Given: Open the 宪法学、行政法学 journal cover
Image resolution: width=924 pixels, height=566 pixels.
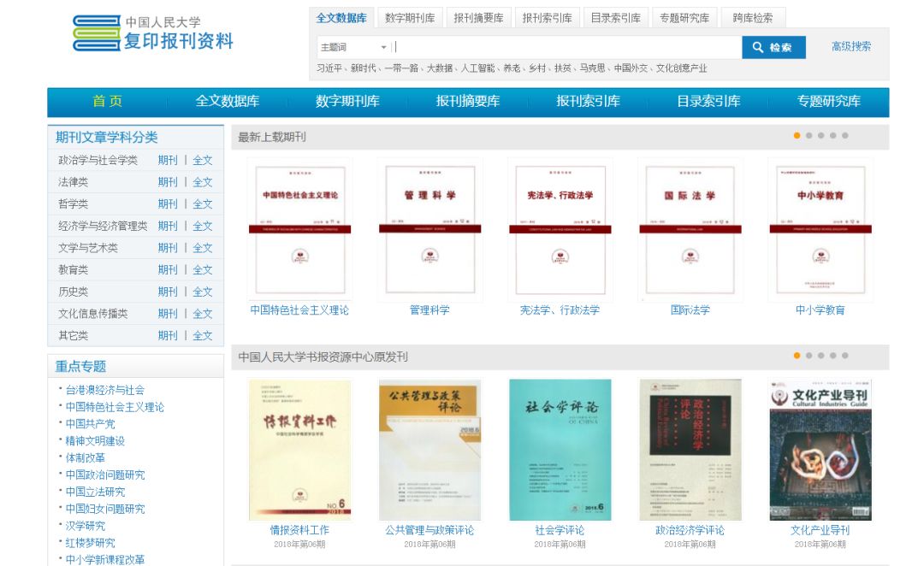Looking at the screenshot, I should coord(560,230).
